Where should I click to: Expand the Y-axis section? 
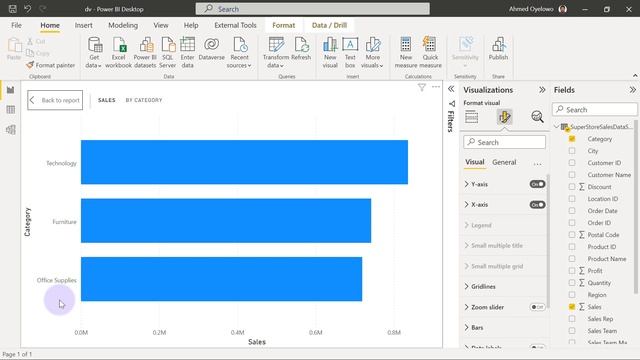point(467,184)
